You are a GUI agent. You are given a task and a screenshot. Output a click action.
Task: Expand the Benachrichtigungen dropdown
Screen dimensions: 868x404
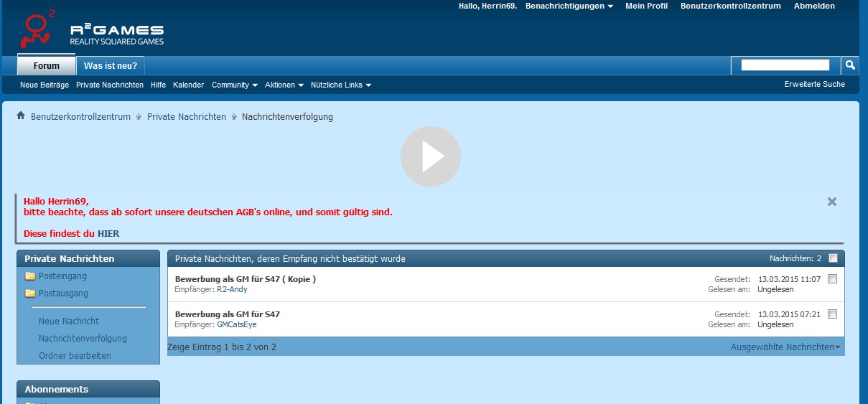569,6
